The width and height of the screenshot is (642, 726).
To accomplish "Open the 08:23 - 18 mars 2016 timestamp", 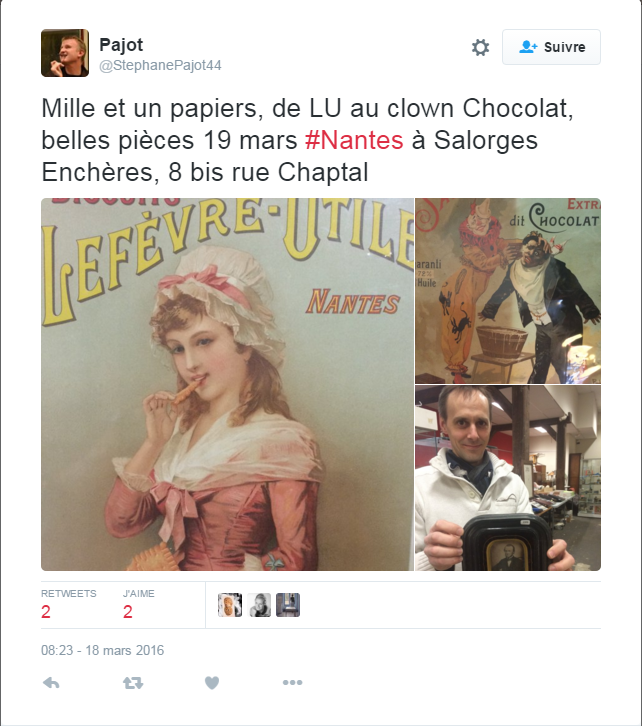I will [102, 650].
